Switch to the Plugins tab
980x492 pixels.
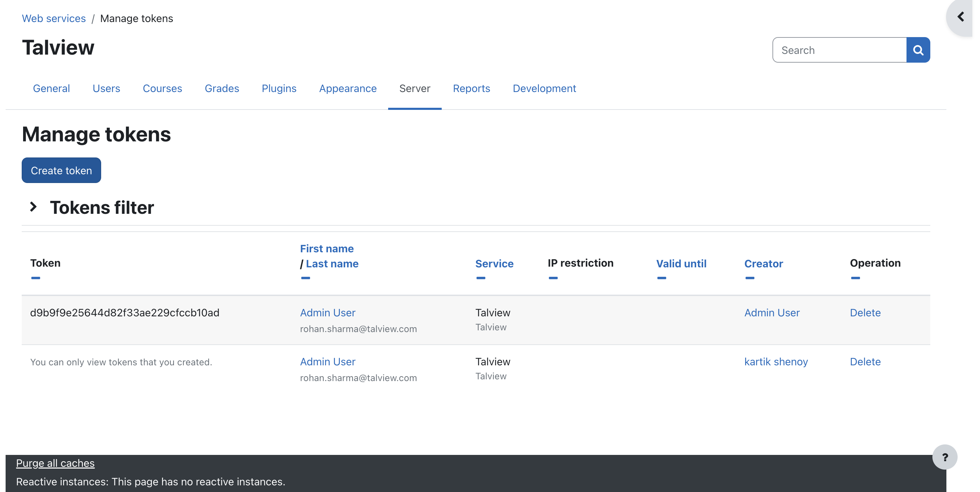click(x=279, y=88)
